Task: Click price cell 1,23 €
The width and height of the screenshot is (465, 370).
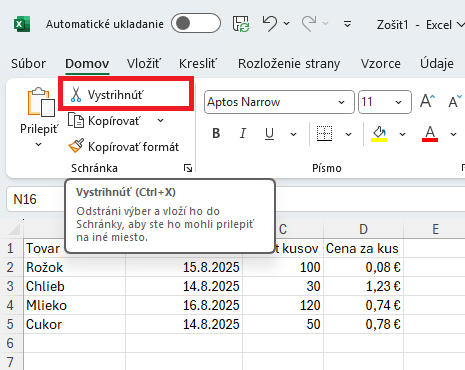Action: (363, 286)
